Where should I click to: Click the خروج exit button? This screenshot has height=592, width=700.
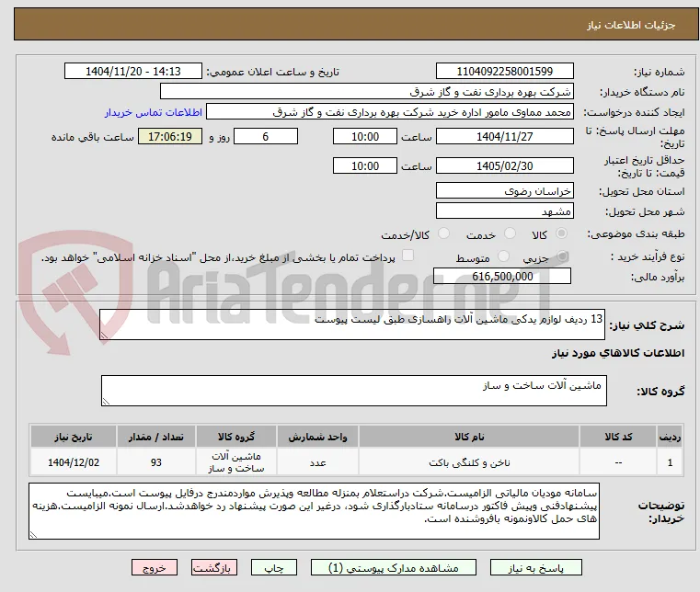click(x=154, y=567)
